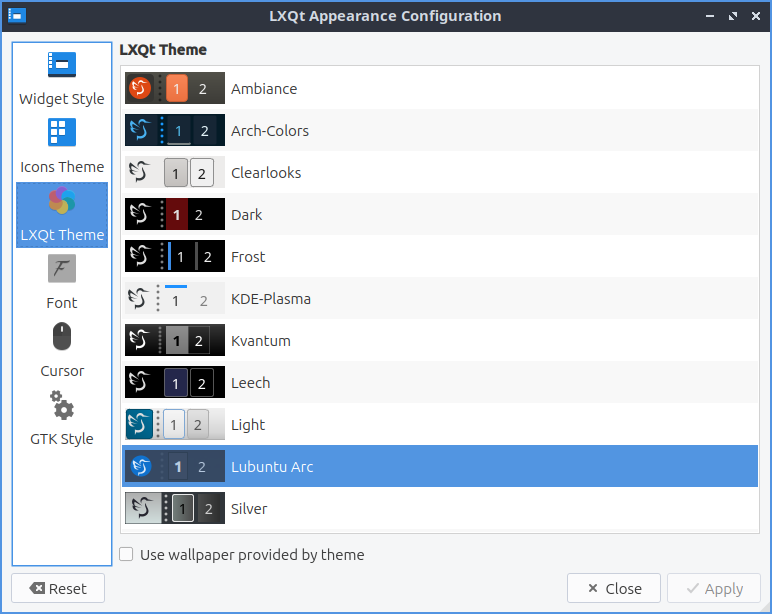Select the Silver theme row
772x614 pixels.
coord(249,509)
